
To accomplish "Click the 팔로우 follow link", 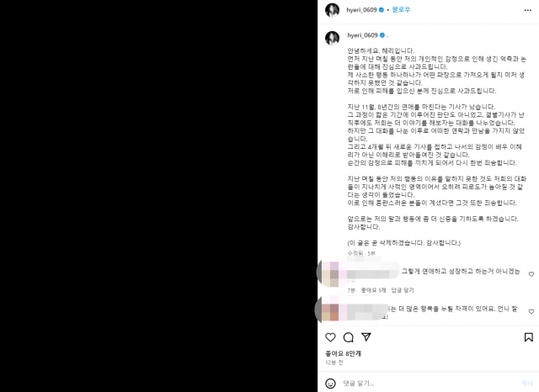I will click(401, 9).
